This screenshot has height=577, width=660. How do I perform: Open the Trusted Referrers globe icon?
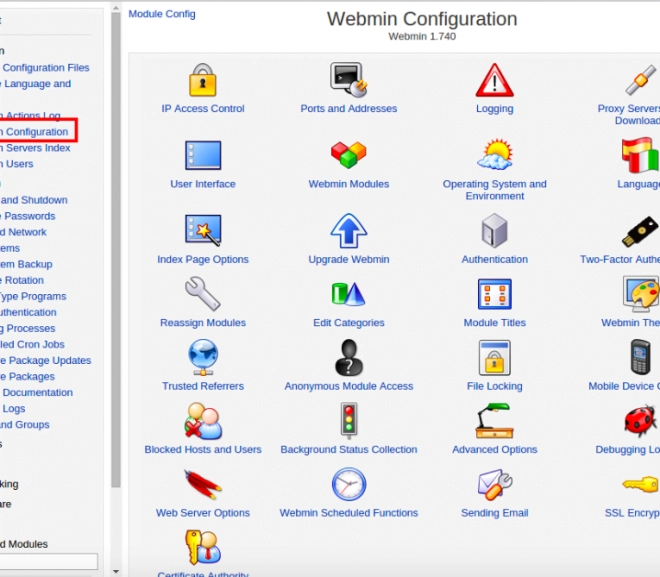(203, 357)
